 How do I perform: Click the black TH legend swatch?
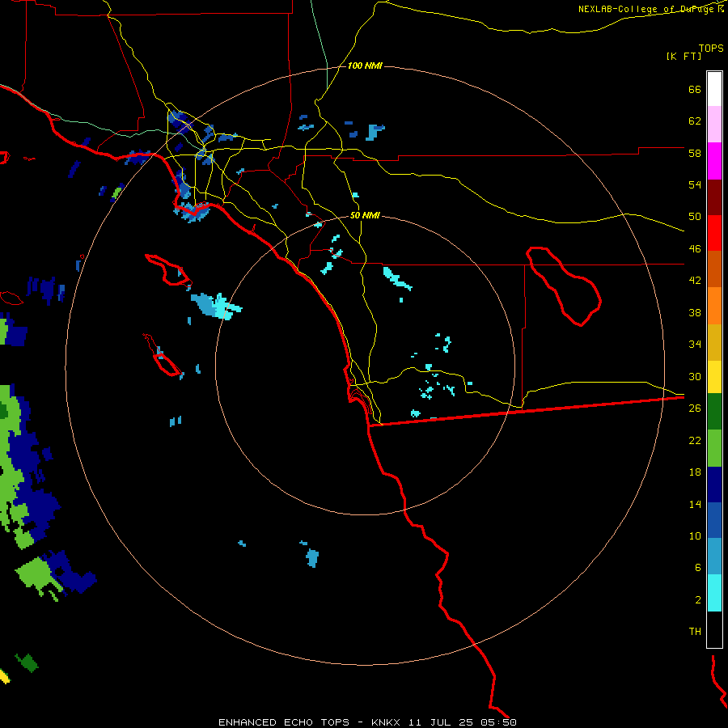pos(714,629)
